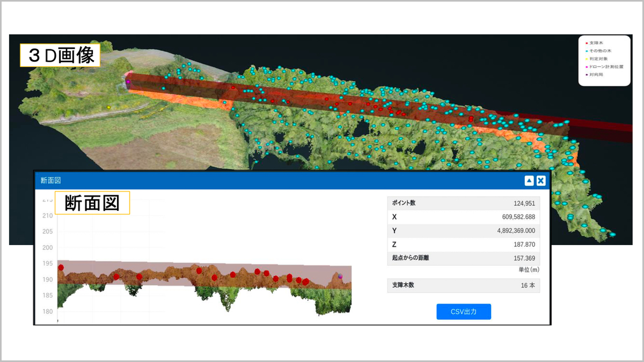The width and height of the screenshot is (644, 362).
Task: Click the yellow 判定対象 legend dot
Action: (x=586, y=58)
